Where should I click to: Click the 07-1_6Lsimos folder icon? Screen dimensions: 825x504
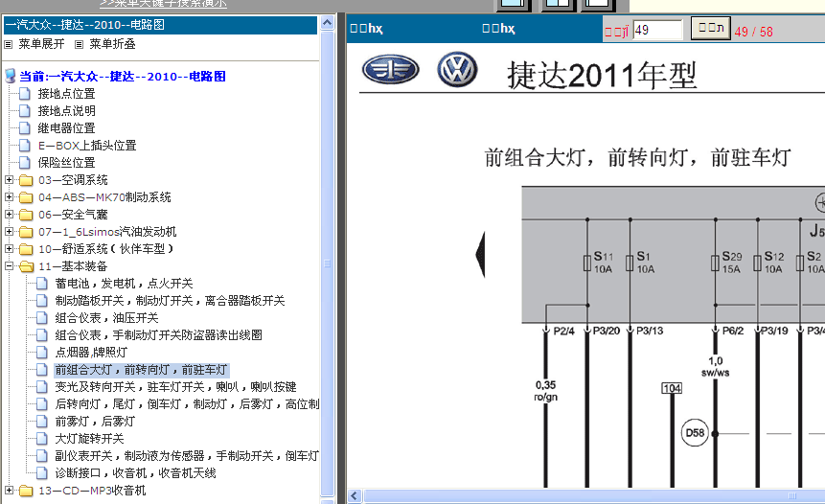pyautogui.click(x=26, y=232)
